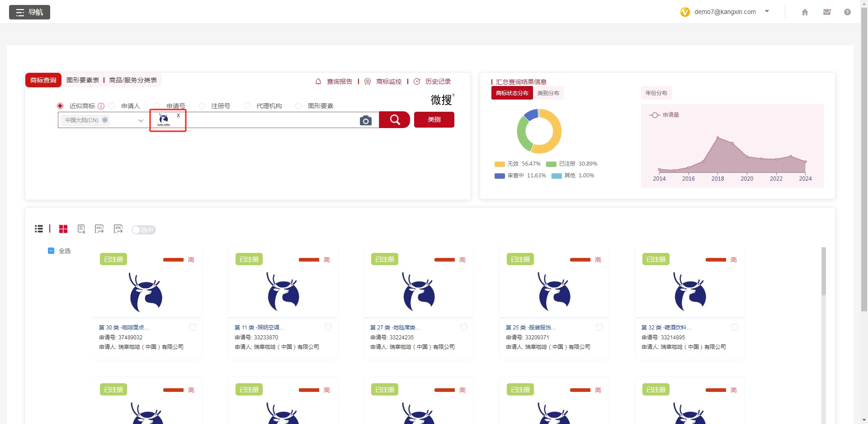Viewport: 868px width, 424px height.
Task: Check the 全选 select-all checkbox
Action: 51,251
